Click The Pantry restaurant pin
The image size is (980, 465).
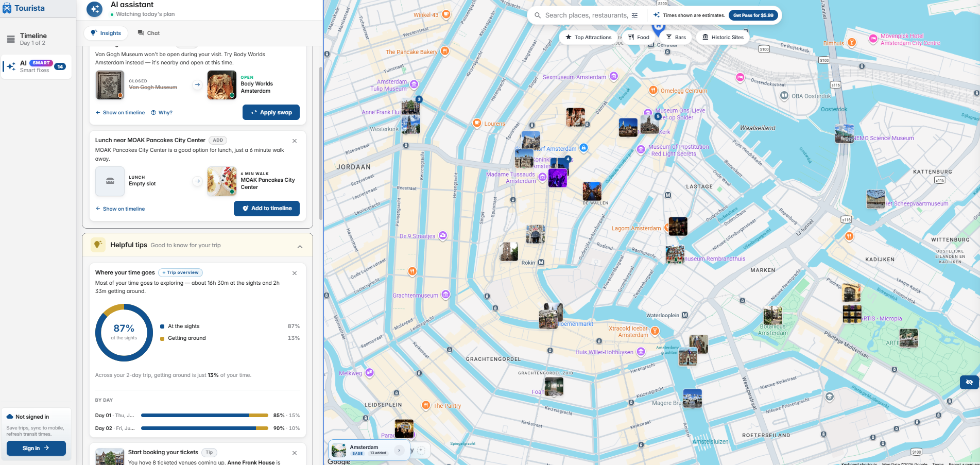[x=426, y=405]
